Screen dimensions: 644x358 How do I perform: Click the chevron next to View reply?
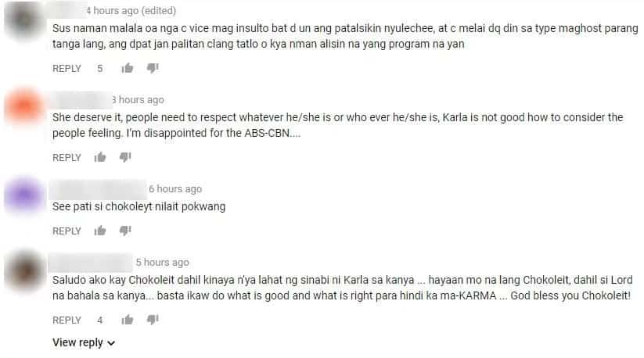click(111, 343)
